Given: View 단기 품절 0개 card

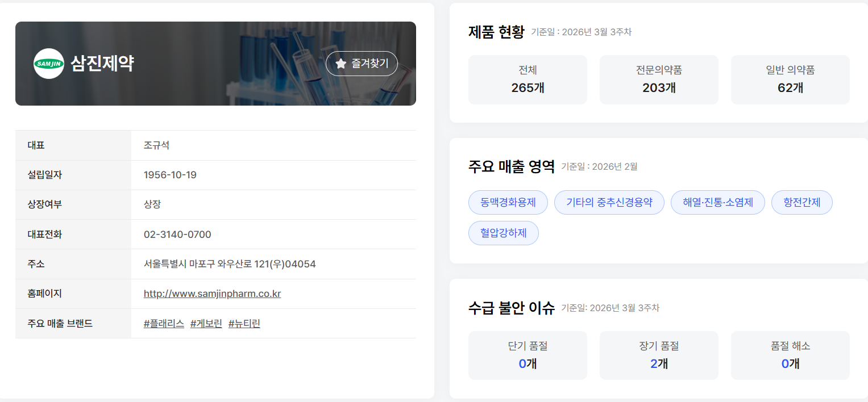Looking at the screenshot, I should click(x=528, y=355).
